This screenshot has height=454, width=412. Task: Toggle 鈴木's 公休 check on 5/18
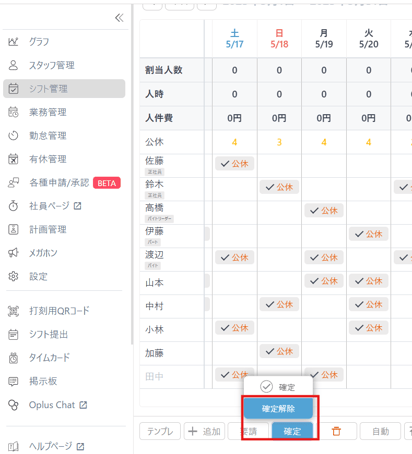point(279,187)
